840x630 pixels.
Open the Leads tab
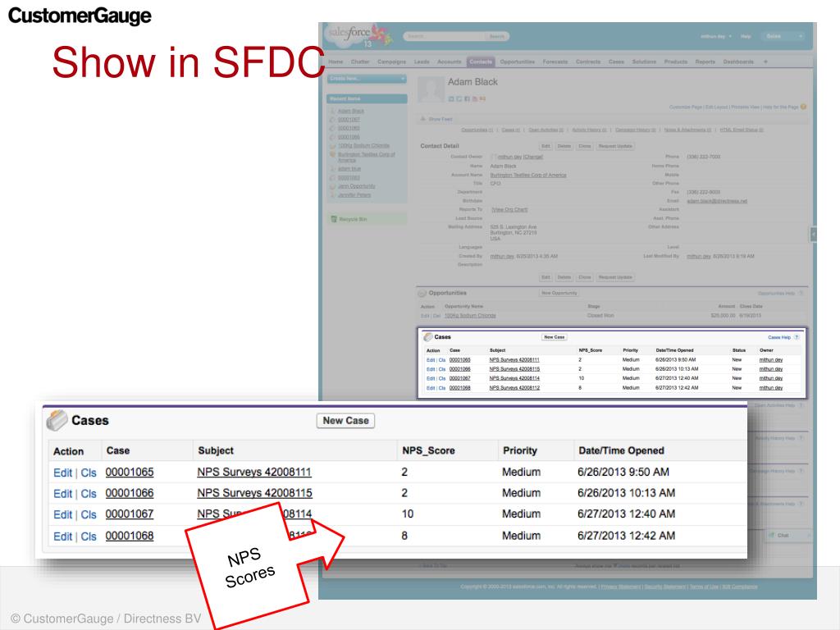click(x=422, y=62)
